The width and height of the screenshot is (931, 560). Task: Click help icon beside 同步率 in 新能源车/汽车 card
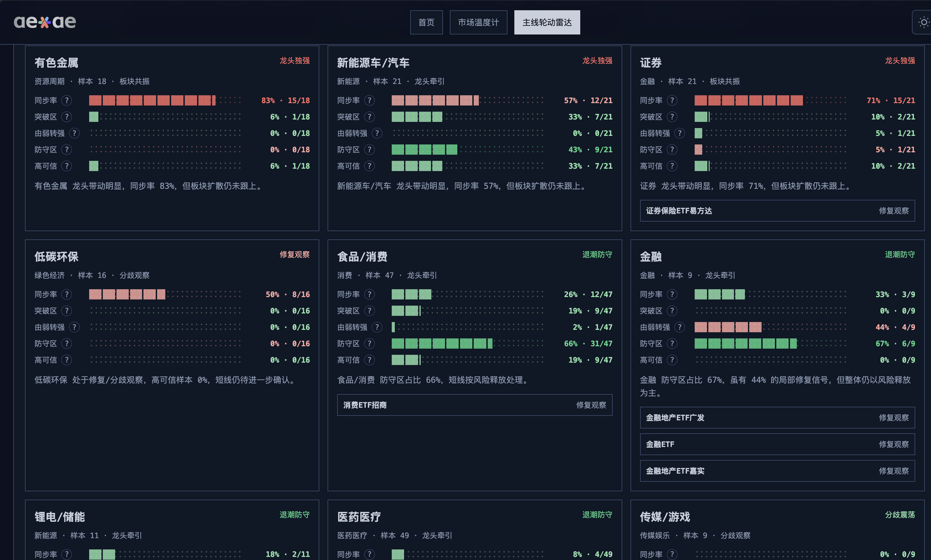click(370, 100)
